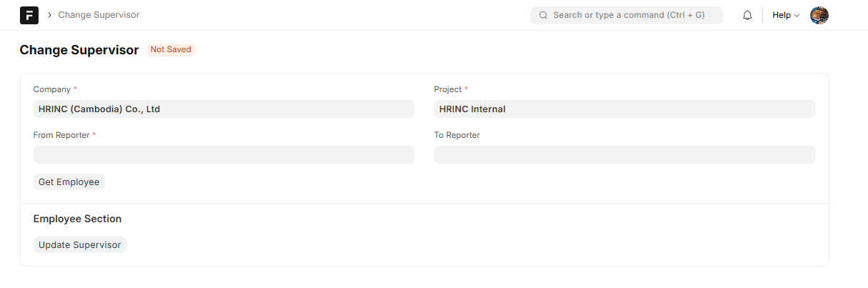Open the Project field with HRINC Internal
Image resolution: width=868 pixels, height=288 pixels.
[624, 109]
